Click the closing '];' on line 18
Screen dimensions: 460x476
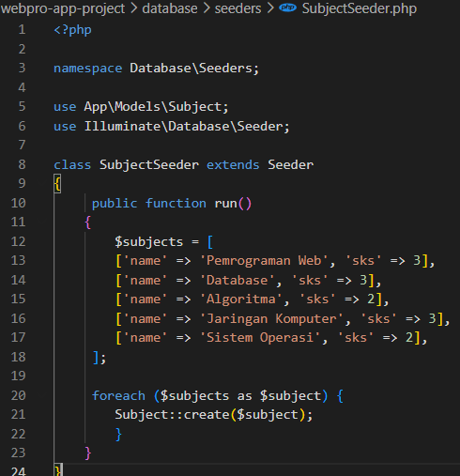click(100, 358)
